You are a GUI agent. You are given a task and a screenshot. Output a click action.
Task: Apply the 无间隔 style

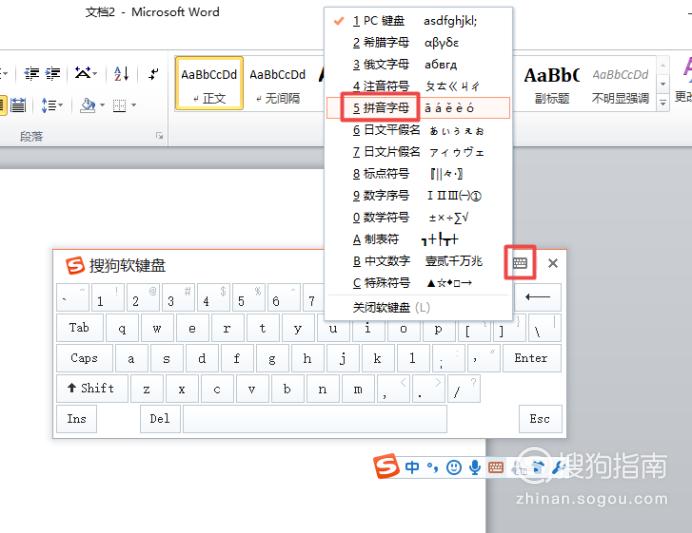278,83
